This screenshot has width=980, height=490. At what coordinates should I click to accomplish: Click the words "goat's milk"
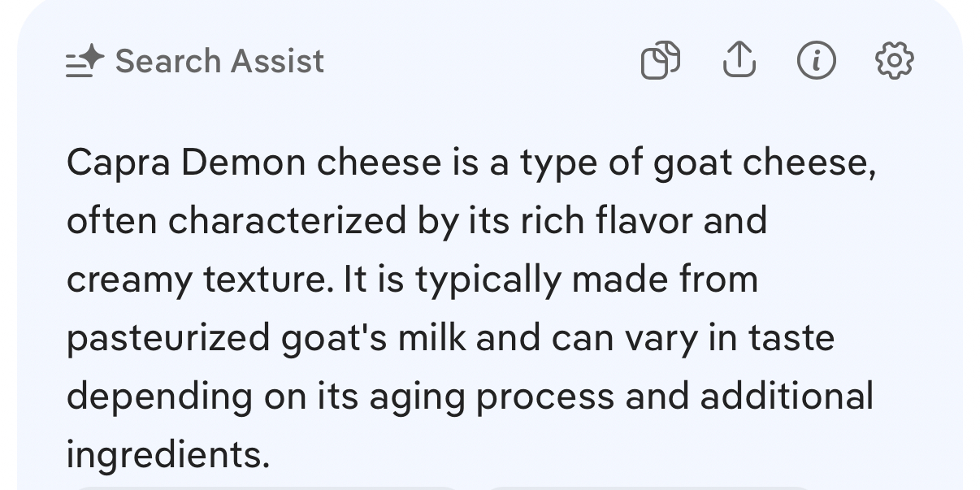[374, 338]
